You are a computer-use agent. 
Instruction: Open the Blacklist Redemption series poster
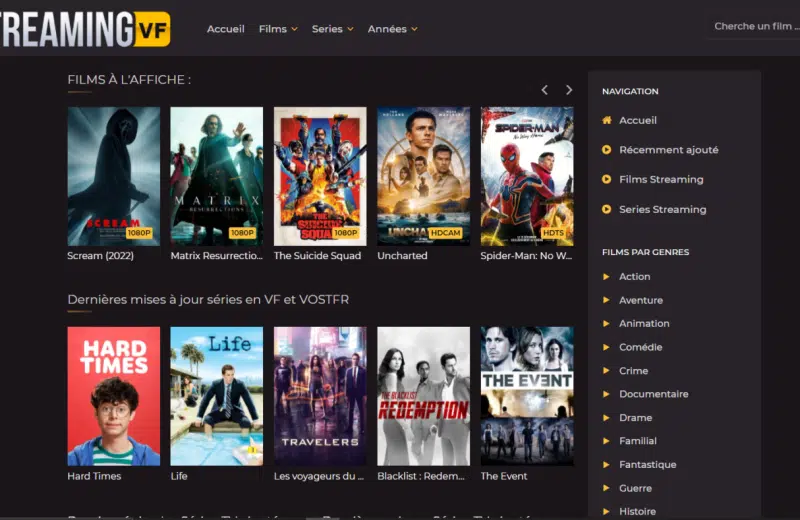click(423, 396)
